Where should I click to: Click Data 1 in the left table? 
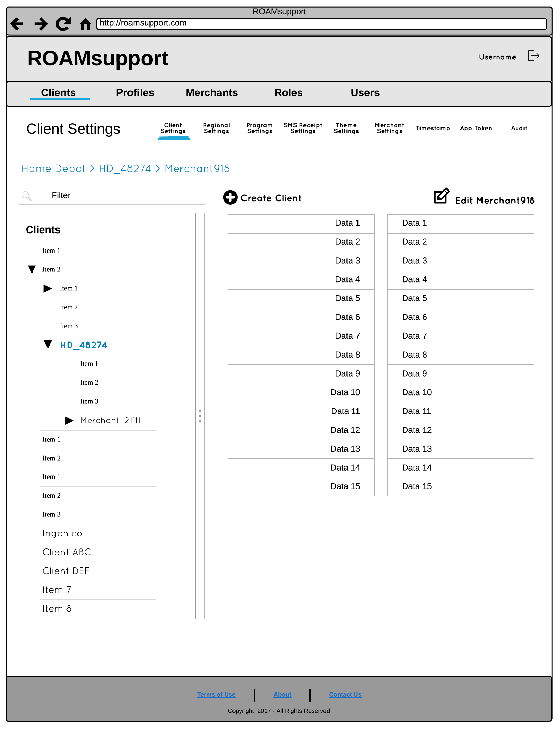301,224
